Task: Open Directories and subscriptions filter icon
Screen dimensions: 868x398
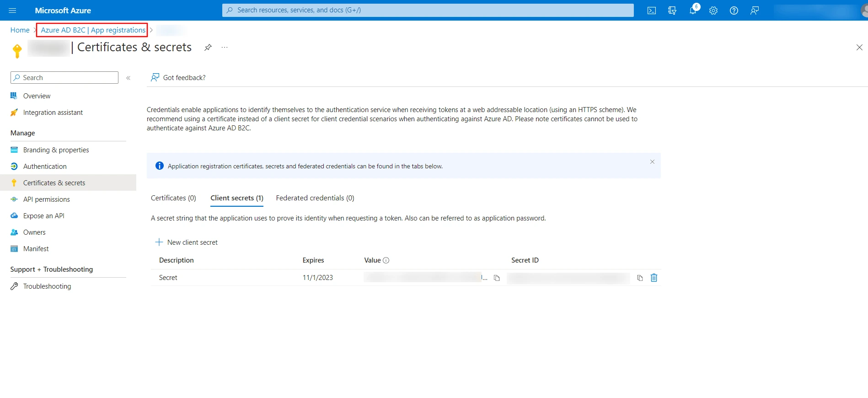Action: (x=672, y=11)
